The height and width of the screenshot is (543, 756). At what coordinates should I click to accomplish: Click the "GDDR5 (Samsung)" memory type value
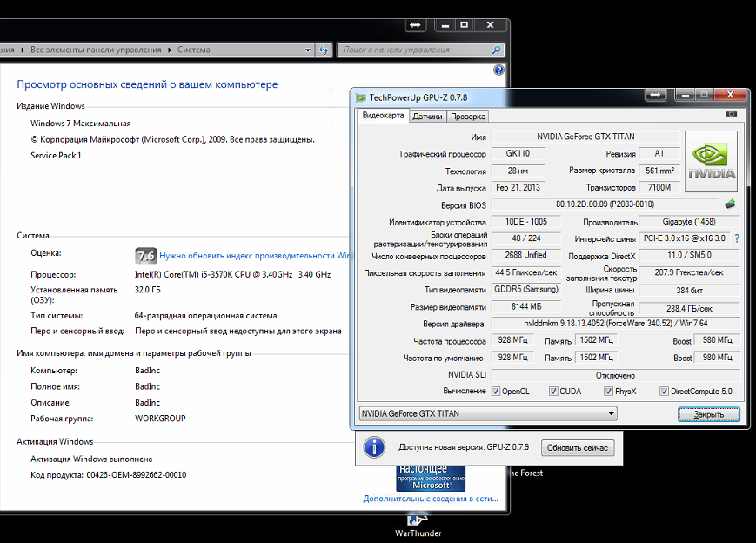coord(526,290)
